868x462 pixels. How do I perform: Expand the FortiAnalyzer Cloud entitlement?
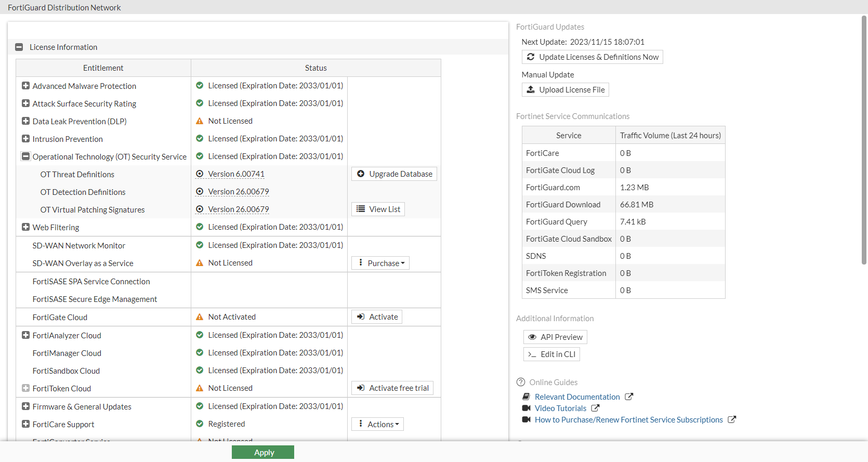pos(25,335)
